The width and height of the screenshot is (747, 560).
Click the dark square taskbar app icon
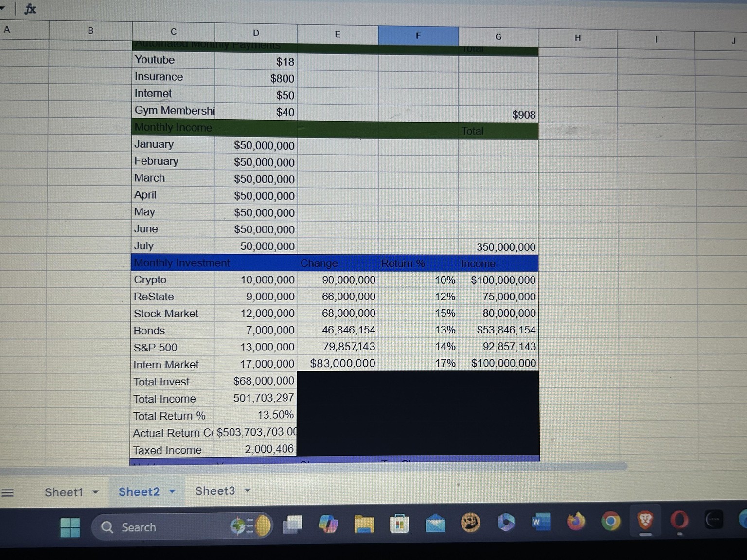point(713,520)
